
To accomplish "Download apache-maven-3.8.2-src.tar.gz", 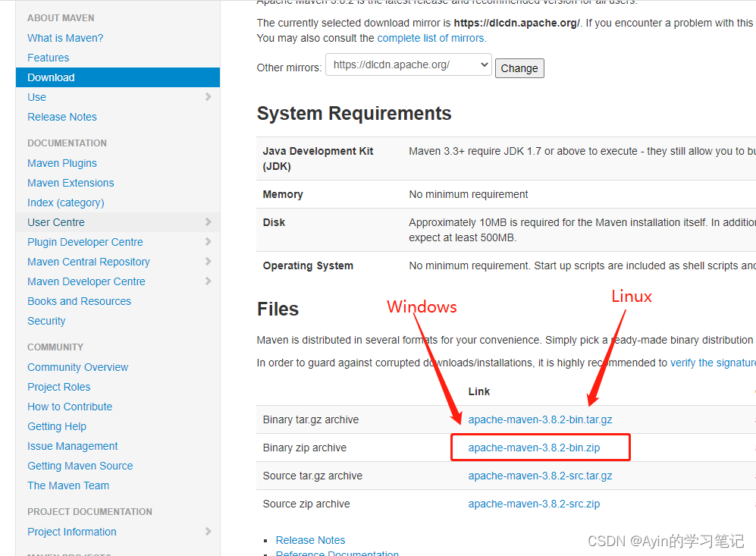I will pyautogui.click(x=540, y=476).
